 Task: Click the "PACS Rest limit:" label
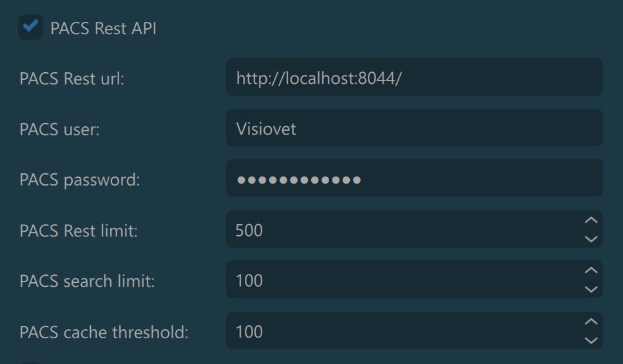(x=79, y=230)
